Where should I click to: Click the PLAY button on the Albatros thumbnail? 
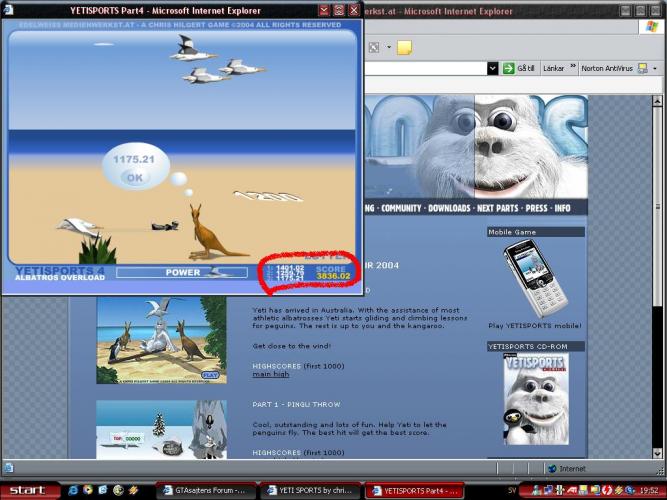(210, 375)
